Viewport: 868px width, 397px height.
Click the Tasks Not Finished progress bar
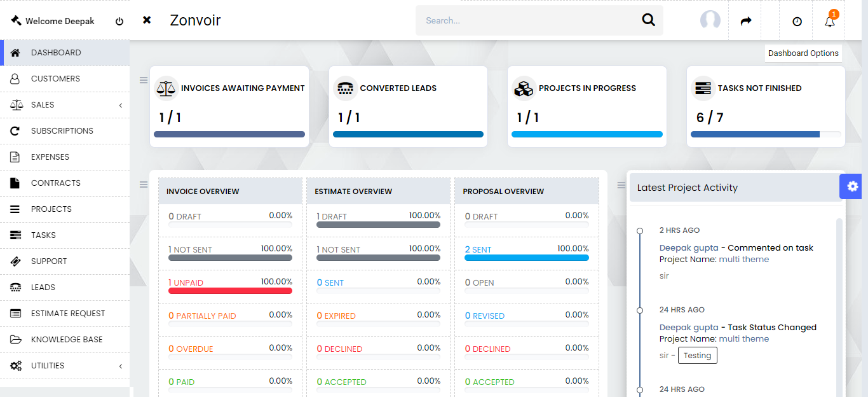(x=765, y=134)
